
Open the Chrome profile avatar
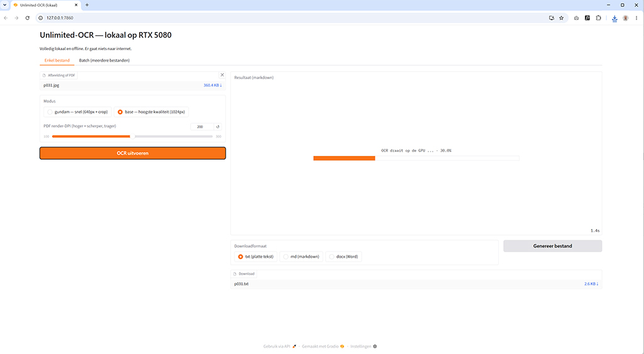(626, 18)
